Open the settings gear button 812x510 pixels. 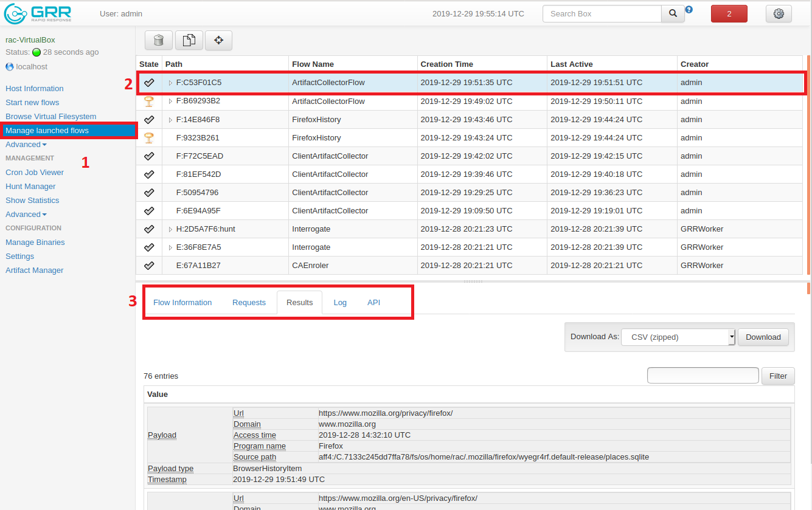[x=779, y=13]
